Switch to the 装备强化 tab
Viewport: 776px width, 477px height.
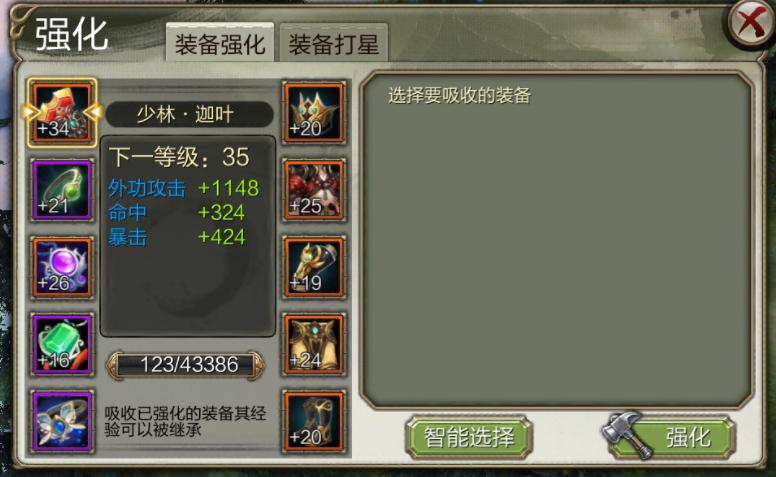220,43
